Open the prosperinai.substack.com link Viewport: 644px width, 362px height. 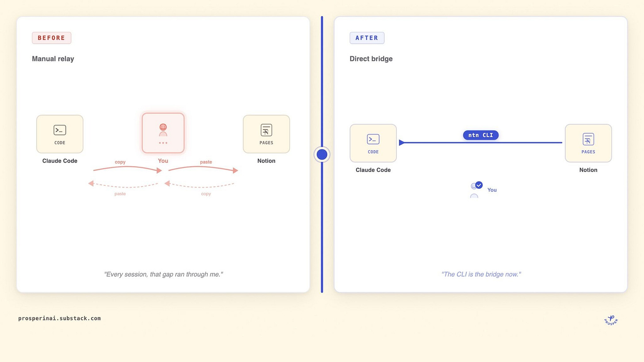(x=59, y=318)
